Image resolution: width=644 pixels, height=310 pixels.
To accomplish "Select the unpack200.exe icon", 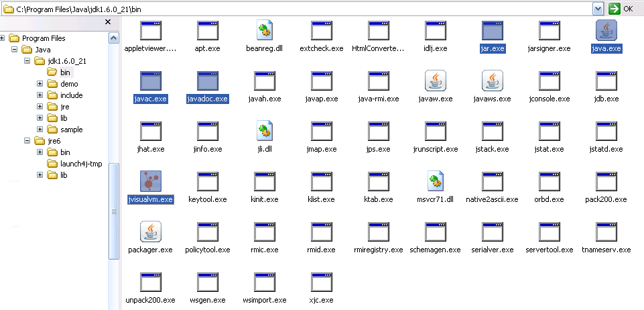I will click(x=150, y=282).
